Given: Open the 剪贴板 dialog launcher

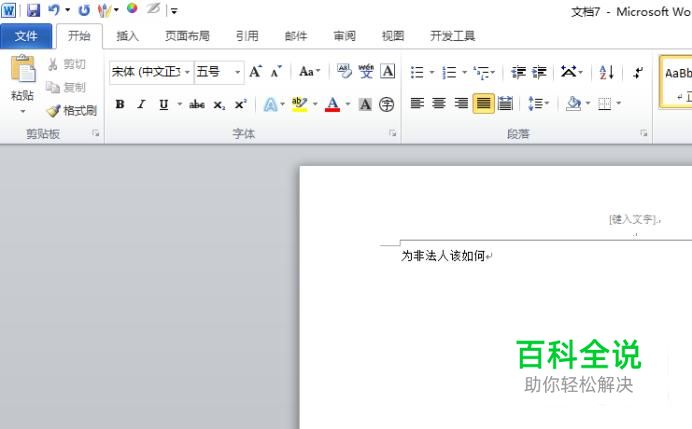Looking at the screenshot, I should [x=96, y=133].
